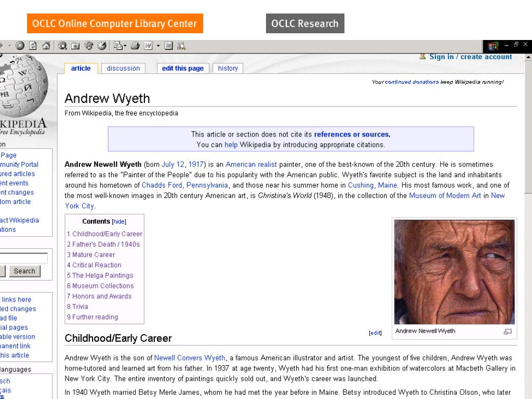The image size is (532, 399).
Task: Open the Edit with Word dropdown arrow
Action: click(x=158, y=46)
